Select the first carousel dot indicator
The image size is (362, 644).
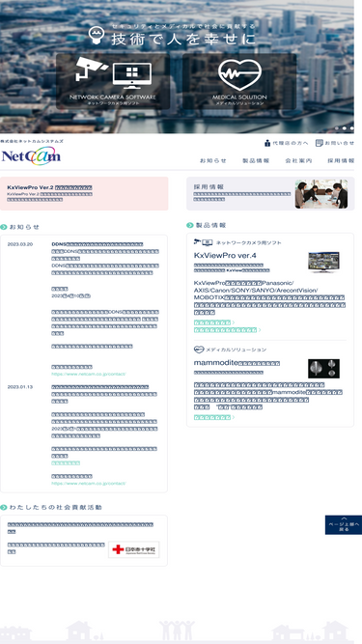pos(337,128)
